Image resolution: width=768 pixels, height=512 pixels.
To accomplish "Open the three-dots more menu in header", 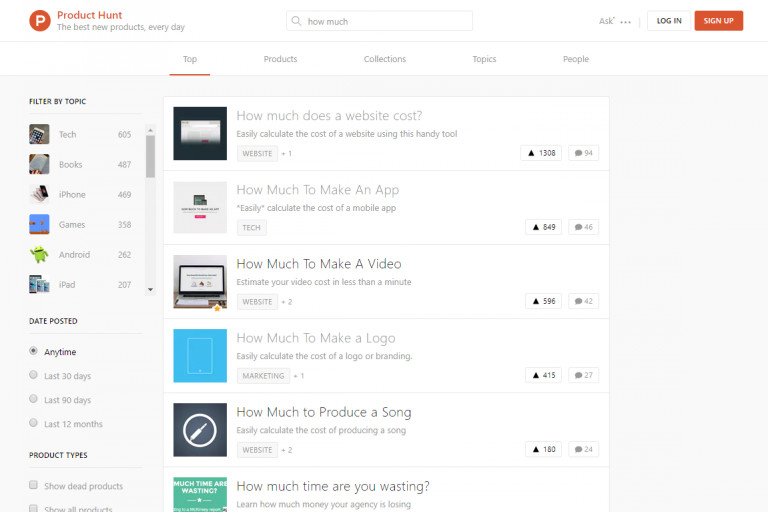I will [626, 21].
